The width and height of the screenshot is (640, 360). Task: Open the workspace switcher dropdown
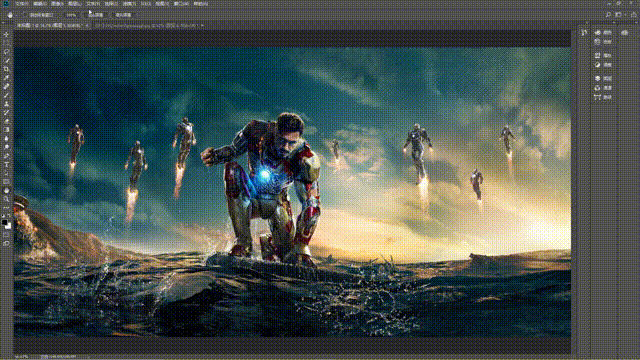pyautogui.click(x=620, y=15)
